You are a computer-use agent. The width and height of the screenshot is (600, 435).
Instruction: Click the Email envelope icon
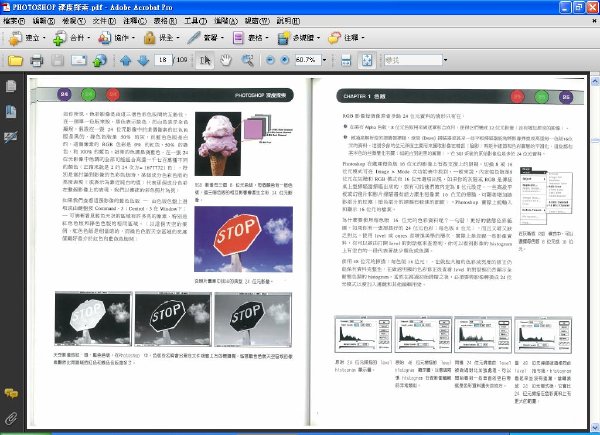click(79, 60)
